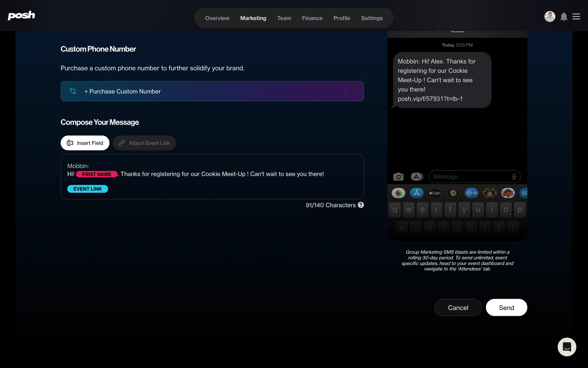Switch to the Overview tab
This screenshot has height=368, width=588.
(217, 18)
